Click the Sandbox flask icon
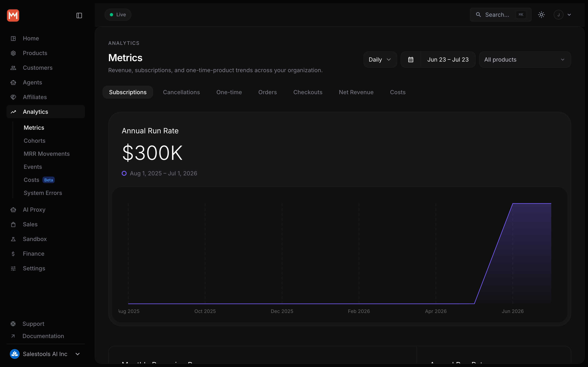 coord(13,239)
